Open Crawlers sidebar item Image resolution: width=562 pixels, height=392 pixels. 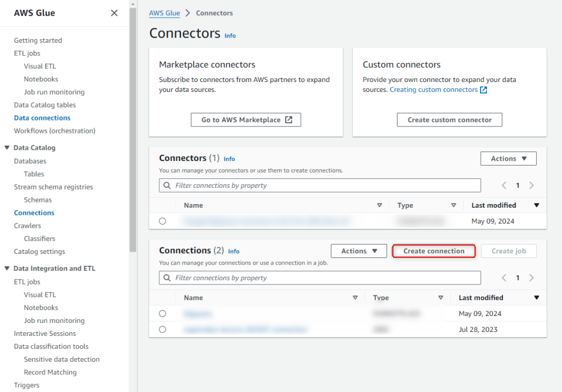click(28, 226)
